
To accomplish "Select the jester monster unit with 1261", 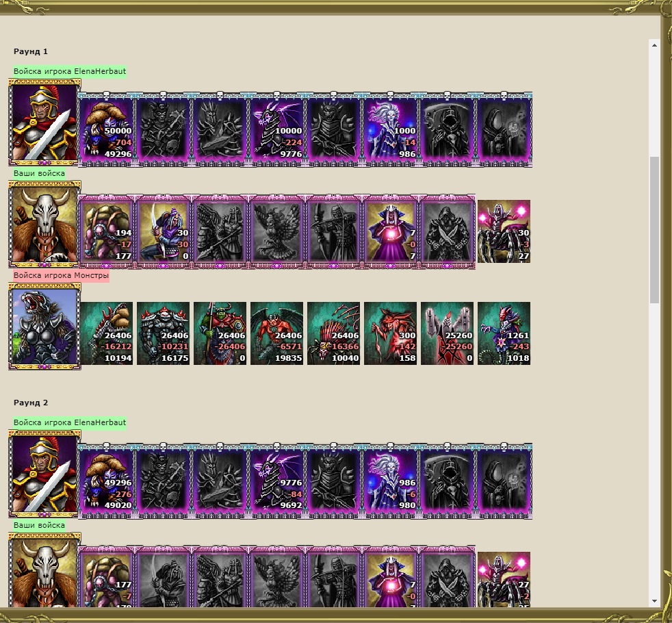I will click(504, 333).
